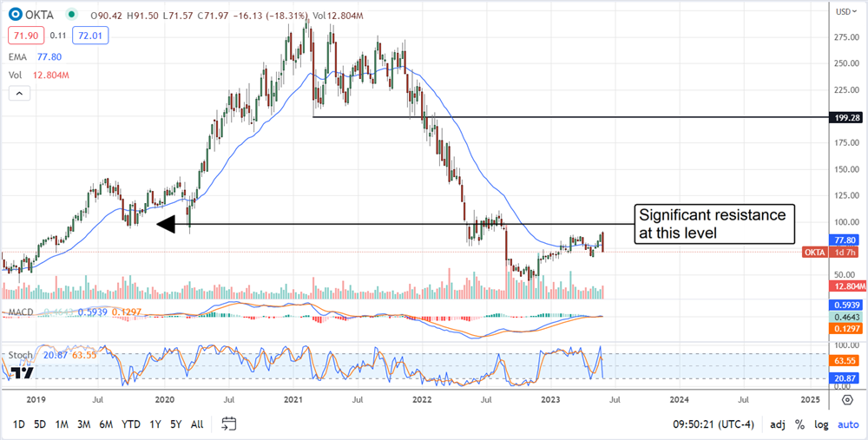
Task: Toggle the log scale
Action: pos(821,424)
